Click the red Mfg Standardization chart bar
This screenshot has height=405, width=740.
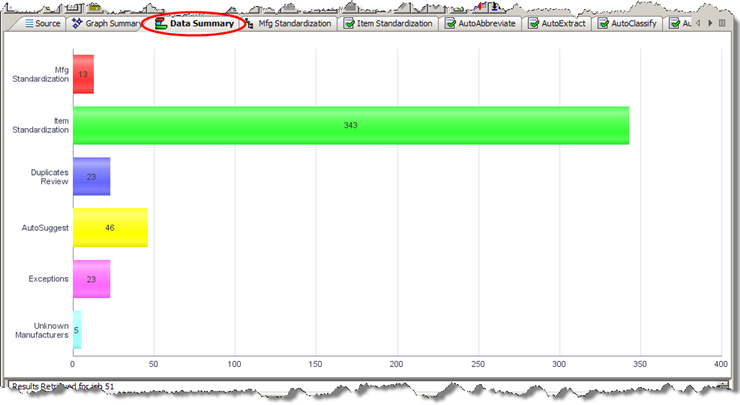(84, 74)
